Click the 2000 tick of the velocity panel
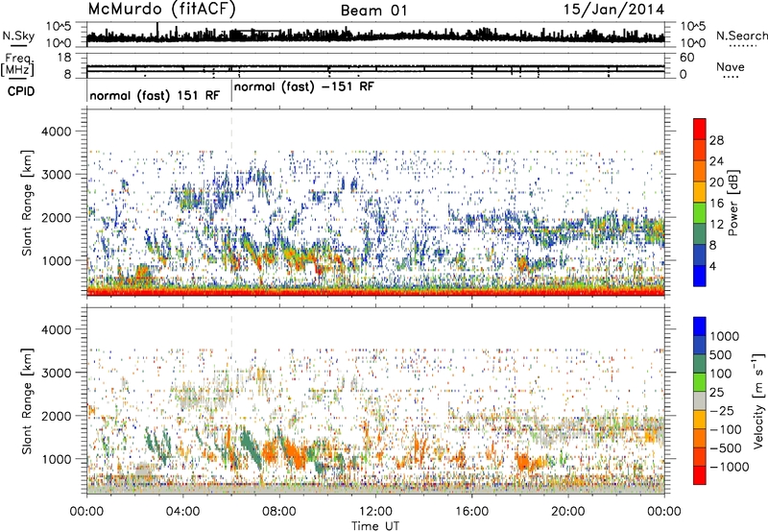 click(56, 416)
